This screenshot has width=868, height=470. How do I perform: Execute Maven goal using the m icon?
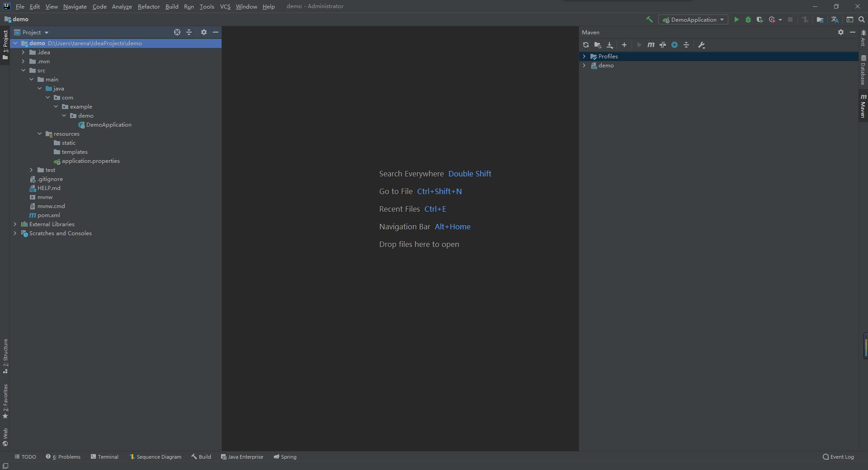pyautogui.click(x=651, y=45)
